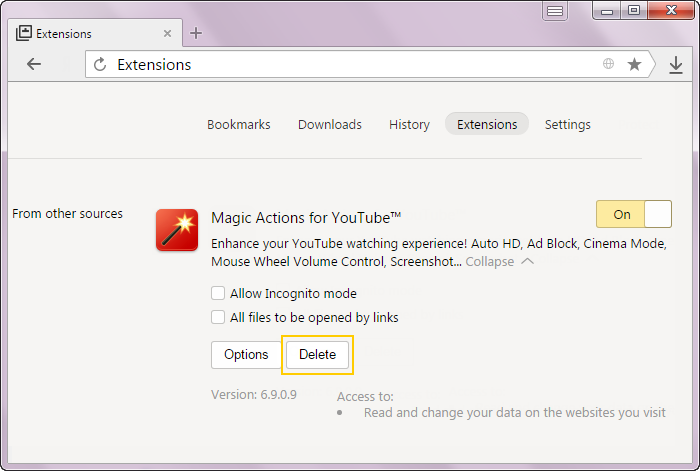The image size is (700, 471).
Task: Delete the Magic Actions extension
Action: click(x=317, y=354)
